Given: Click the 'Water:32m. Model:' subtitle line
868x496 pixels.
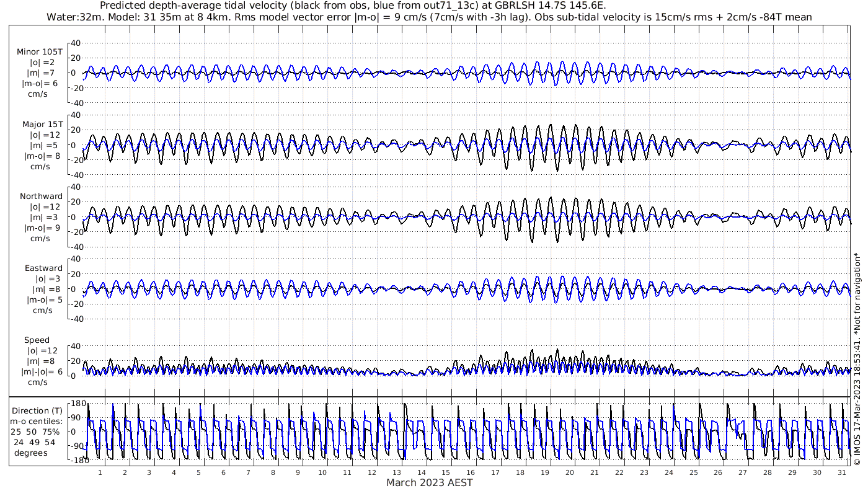Looking at the screenshot, I should tap(429, 17).
